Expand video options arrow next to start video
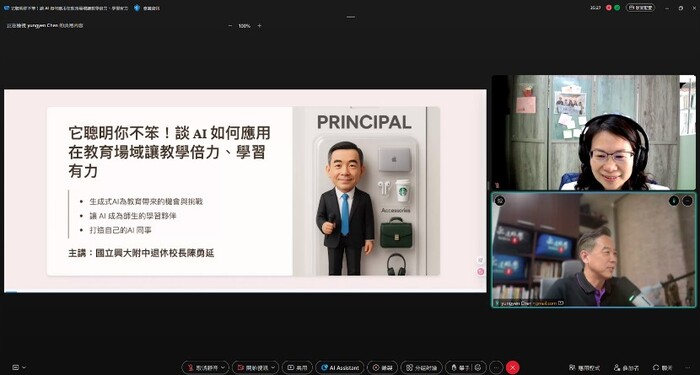Image resolution: width=700 pixels, height=375 pixels. 274,367
